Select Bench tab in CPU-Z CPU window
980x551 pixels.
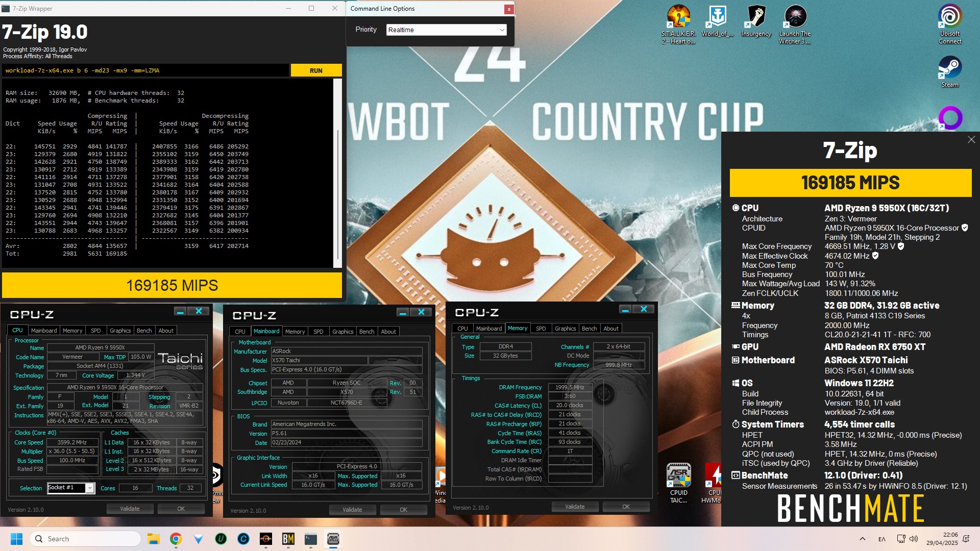[144, 331]
